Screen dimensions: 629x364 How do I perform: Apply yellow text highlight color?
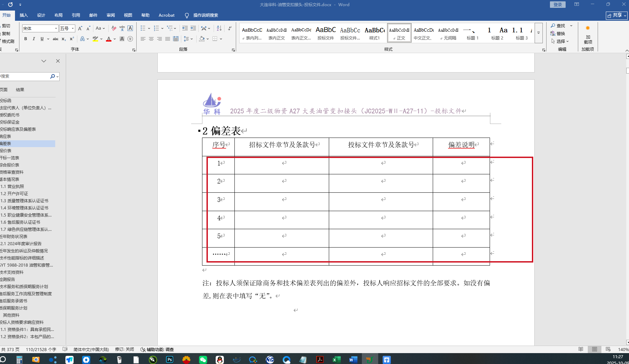pyautogui.click(x=95, y=39)
